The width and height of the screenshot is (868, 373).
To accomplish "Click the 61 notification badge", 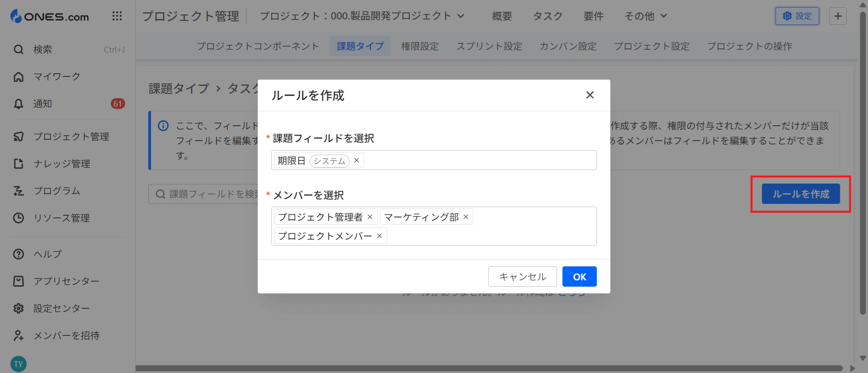I will [x=118, y=104].
